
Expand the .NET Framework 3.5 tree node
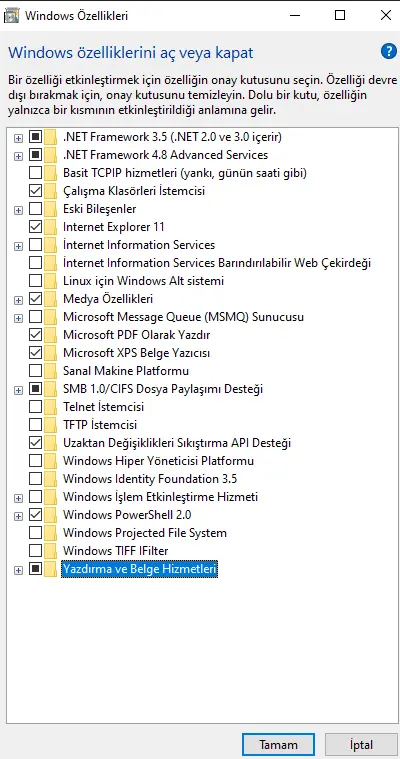coord(18,138)
